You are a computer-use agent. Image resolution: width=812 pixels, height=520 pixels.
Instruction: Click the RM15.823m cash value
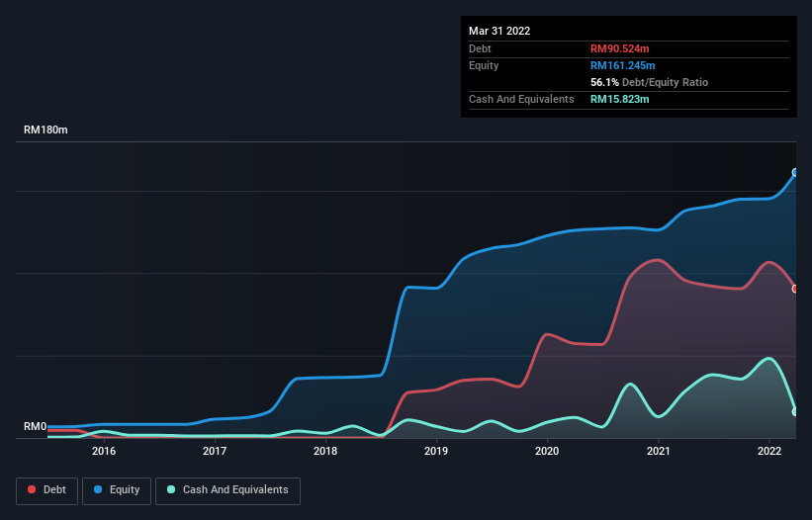click(x=619, y=99)
